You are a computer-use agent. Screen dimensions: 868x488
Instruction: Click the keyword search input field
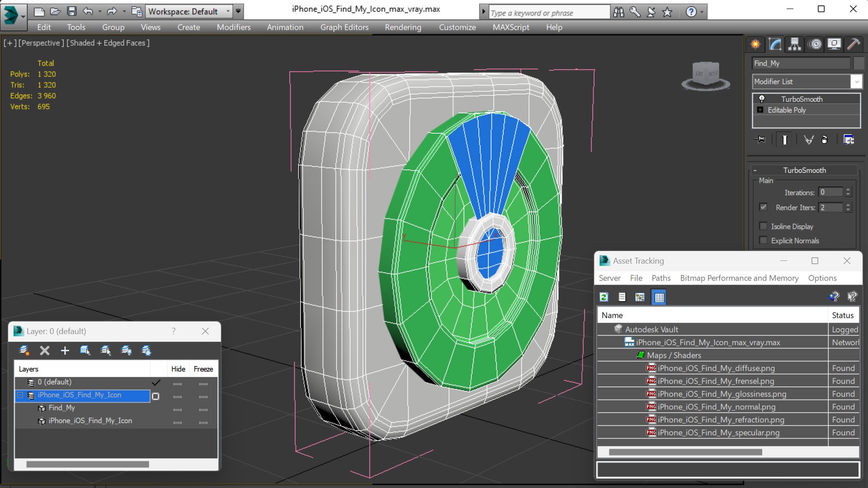[549, 13]
